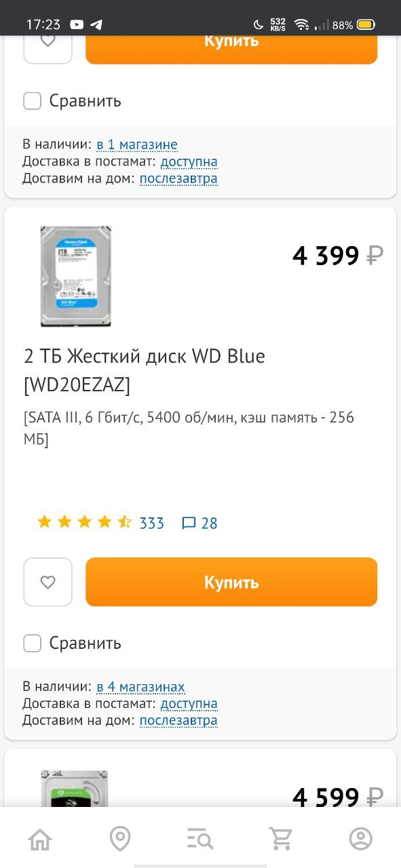The height and width of the screenshot is (868, 401).
Task: Open store locations map pin icon
Action: coord(120,839)
